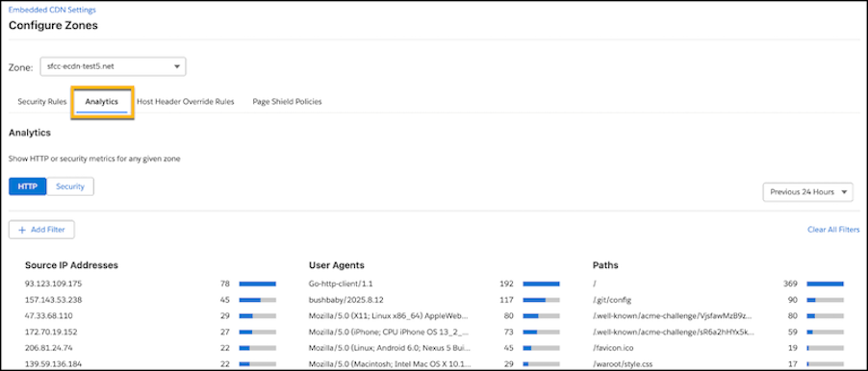Click the bar for Go-http-client/1.1
This screenshot has width=868, height=371.
(x=542, y=284)
